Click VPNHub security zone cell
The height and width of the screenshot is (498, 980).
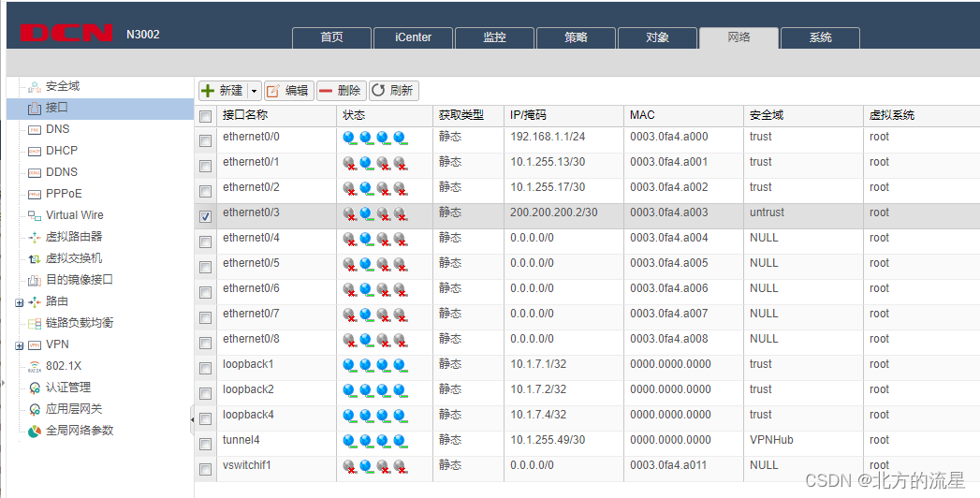click(x=771, y=440)
